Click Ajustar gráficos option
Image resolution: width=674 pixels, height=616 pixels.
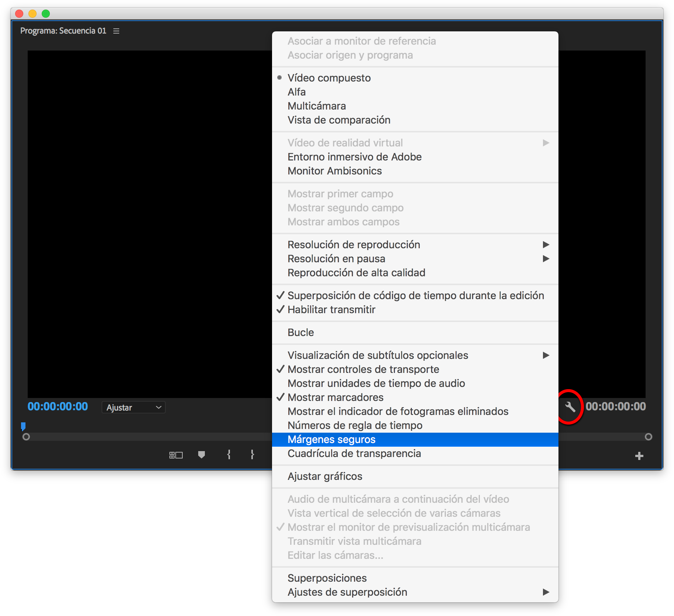325,476
